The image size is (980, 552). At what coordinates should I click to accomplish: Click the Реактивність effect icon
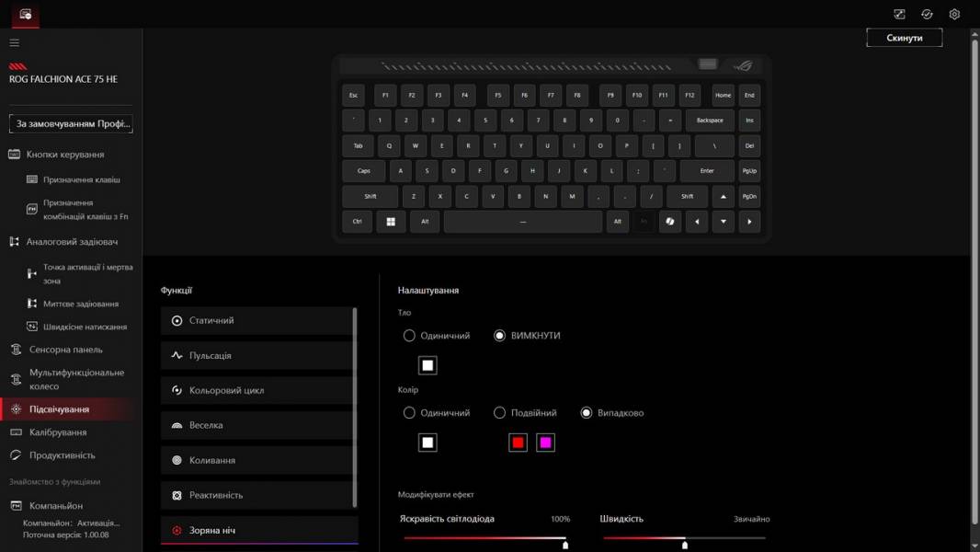tap(177, 495)
